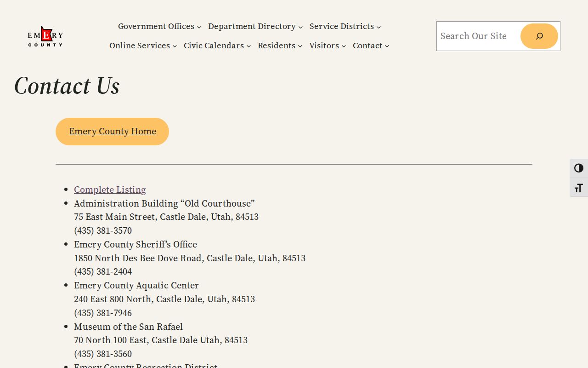Click phone number (435) 381-2404
This screenshot has width=588, height=368.
point(103,271)
